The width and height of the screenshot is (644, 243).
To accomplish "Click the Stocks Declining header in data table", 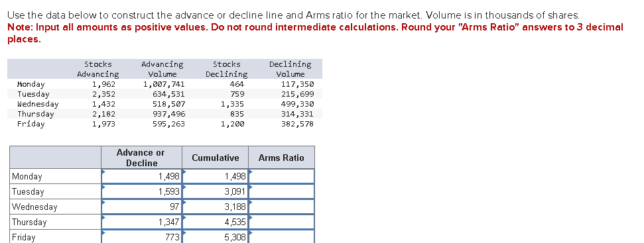I will point(226,69).
